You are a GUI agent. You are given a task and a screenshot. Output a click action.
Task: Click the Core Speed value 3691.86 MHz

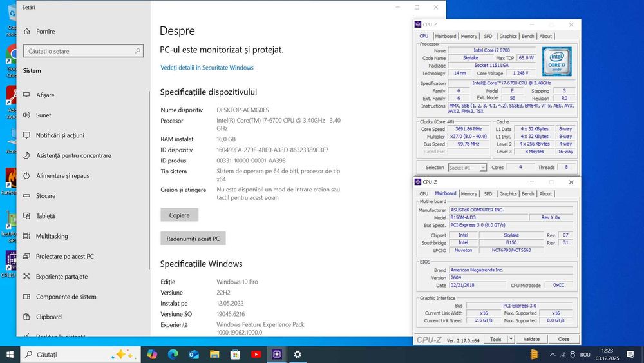[x=469, y=129]
